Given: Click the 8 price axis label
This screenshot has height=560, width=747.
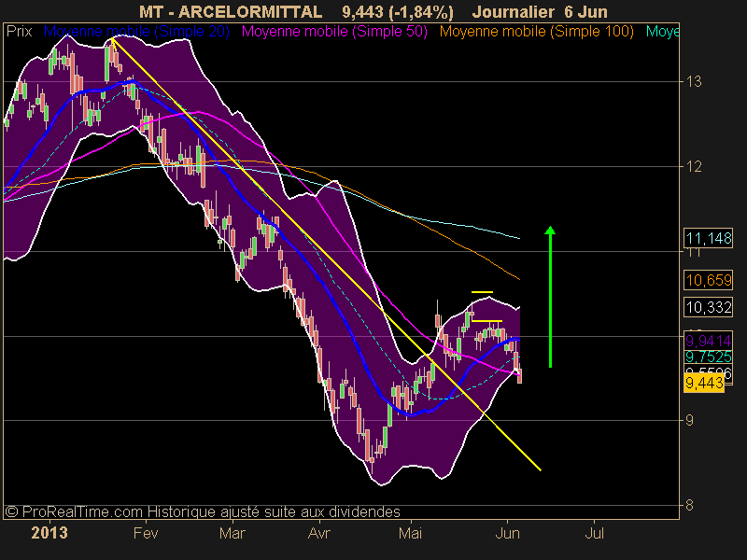Looking at the screenshot, I should click(x=690, y=505).
